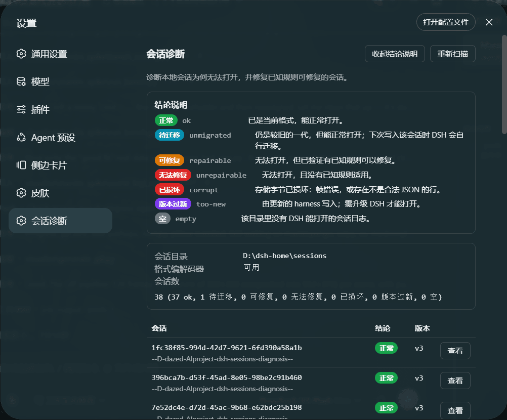This screenshot has width=507, height=420.
Task: Click the 格式编解码器 label
Action: point(179,269)
